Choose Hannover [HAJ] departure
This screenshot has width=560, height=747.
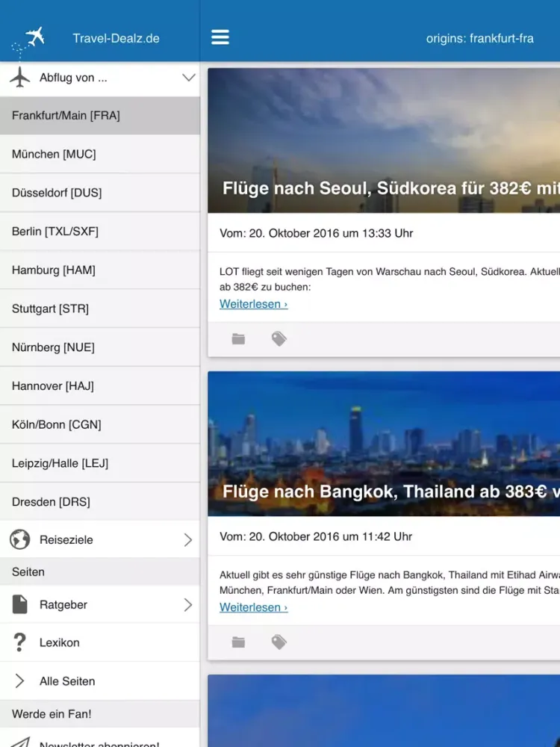click(x=100, y=385)
